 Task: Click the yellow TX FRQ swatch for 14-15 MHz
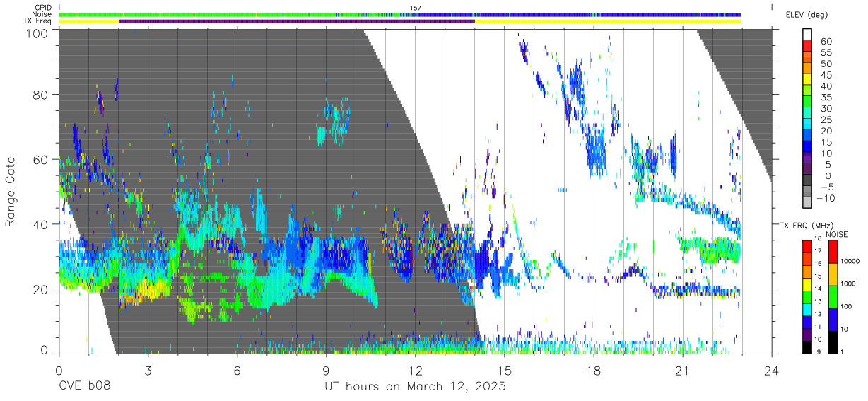807,283
